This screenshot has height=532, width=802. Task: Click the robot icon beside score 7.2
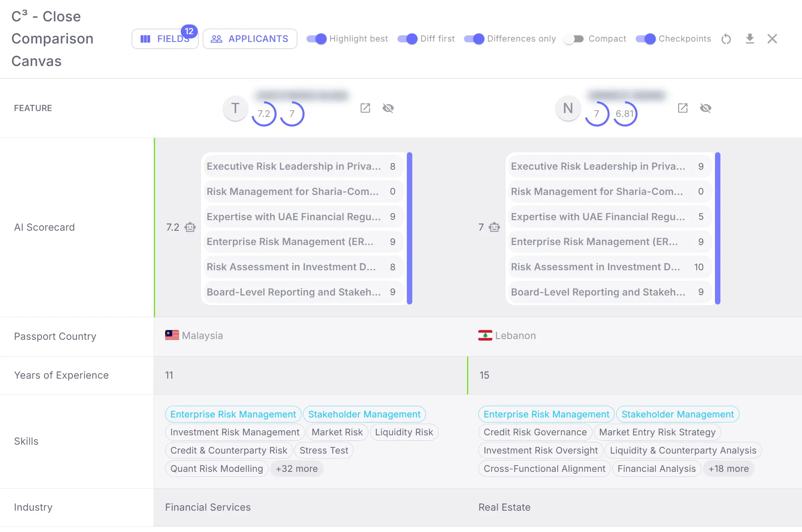point(190,227)
